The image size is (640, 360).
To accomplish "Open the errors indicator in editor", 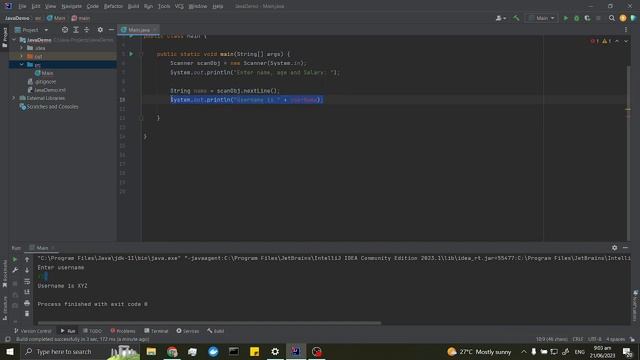I will click(x=595, y=41).
